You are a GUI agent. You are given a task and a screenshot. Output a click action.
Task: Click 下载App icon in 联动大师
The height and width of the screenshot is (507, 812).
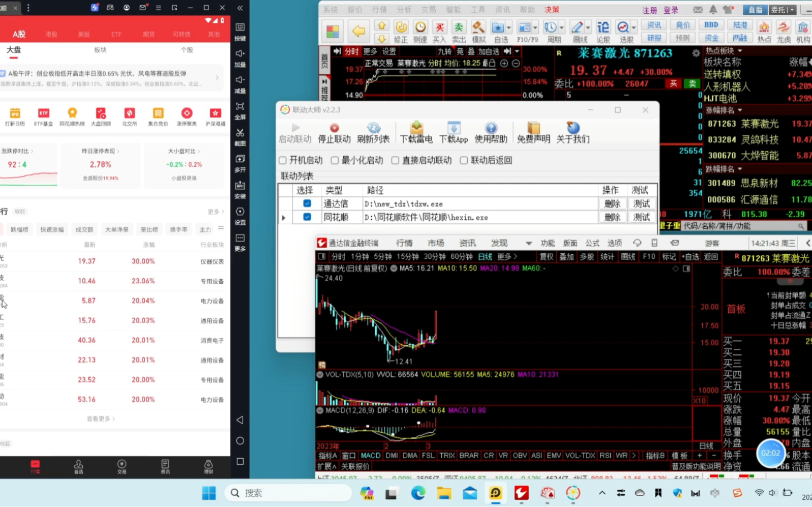coord(453,127)
